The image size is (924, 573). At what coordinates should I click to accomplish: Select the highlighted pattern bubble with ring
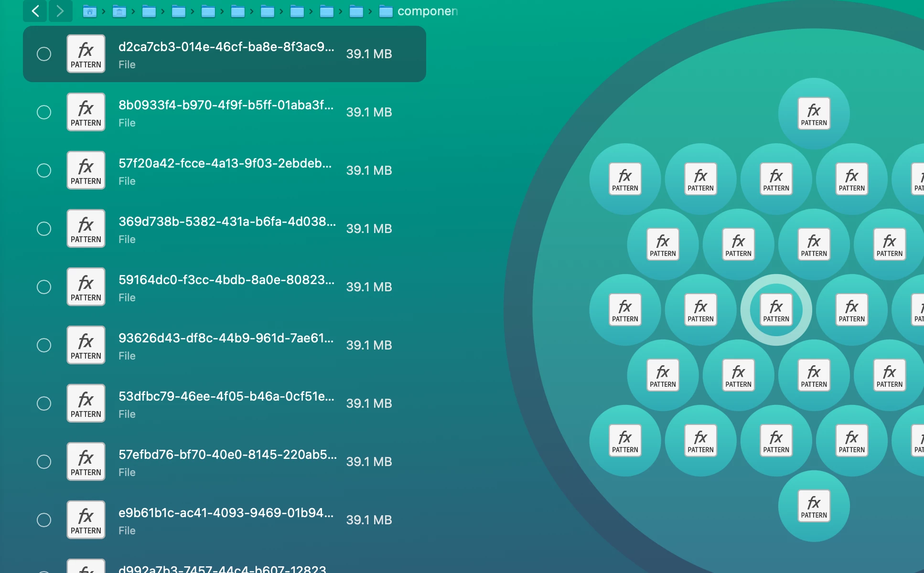coord(776,310)
